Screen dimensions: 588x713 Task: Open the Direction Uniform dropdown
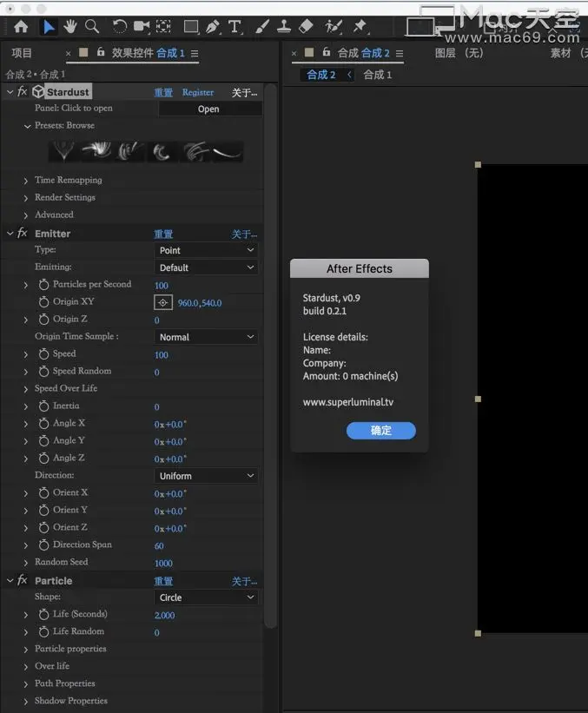(206, 476)
